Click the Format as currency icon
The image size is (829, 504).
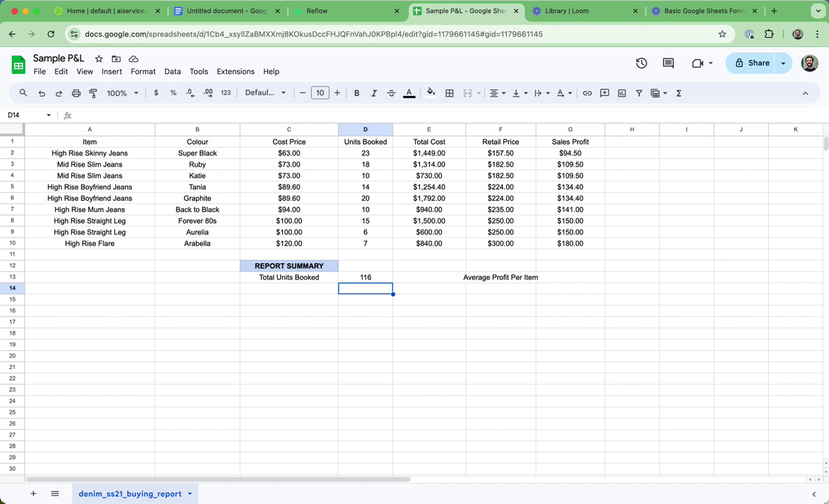click(x=156, y=92)
